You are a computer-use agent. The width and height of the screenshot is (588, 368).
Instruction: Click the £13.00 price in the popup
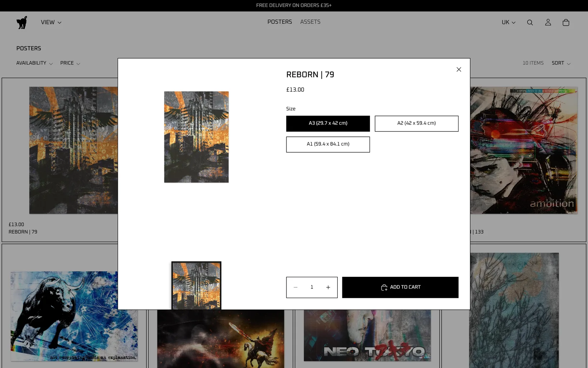coord(295,90)
